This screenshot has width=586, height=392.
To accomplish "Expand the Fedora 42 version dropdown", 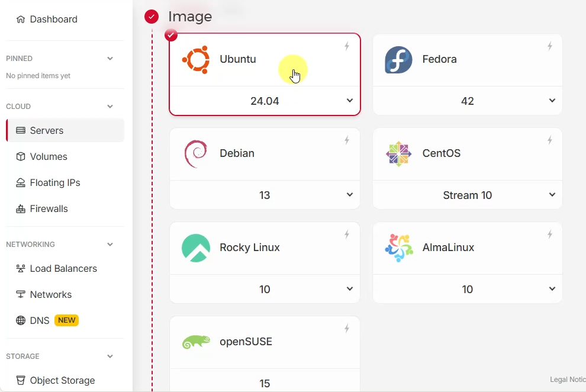I will [x=552, y=101].
